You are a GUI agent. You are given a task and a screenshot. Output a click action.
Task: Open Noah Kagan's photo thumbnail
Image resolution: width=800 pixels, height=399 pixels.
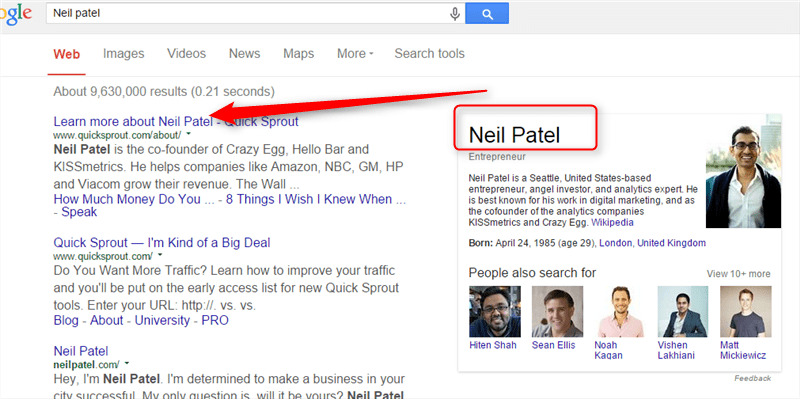tap(619, 311)
